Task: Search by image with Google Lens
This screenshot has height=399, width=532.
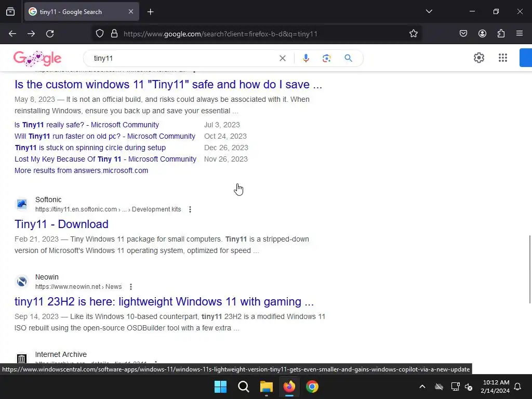Action: point(326,58)
